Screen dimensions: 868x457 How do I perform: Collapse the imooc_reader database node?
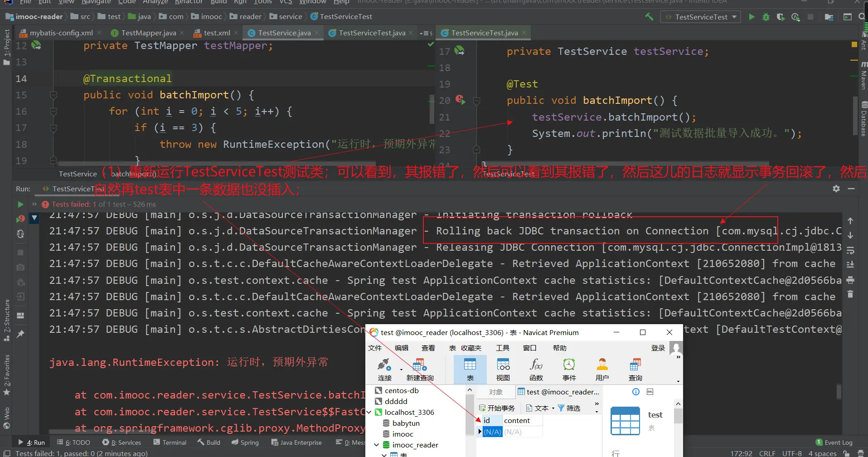tap(376, 445)
